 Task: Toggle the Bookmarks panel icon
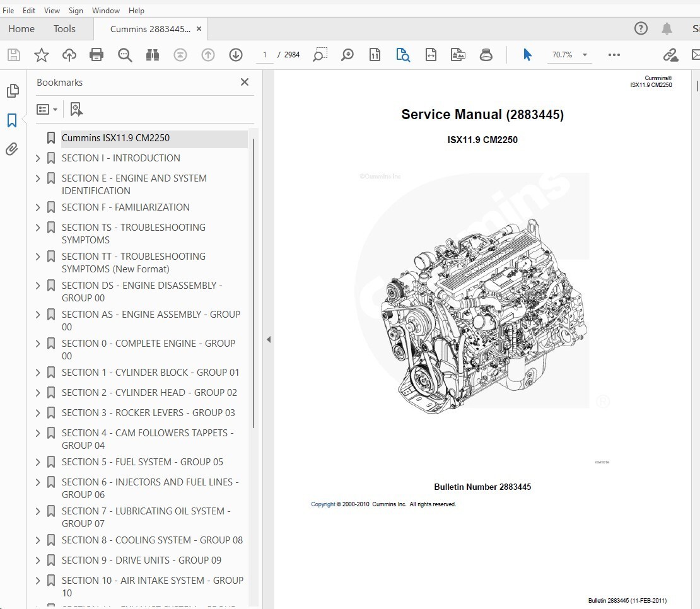click(x=12, y=120)
